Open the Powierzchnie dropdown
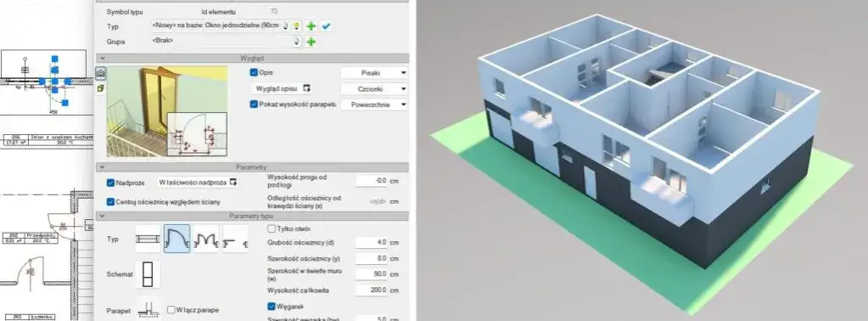The height and width of the screenshot is (321, 868). (x=374, y=104)
